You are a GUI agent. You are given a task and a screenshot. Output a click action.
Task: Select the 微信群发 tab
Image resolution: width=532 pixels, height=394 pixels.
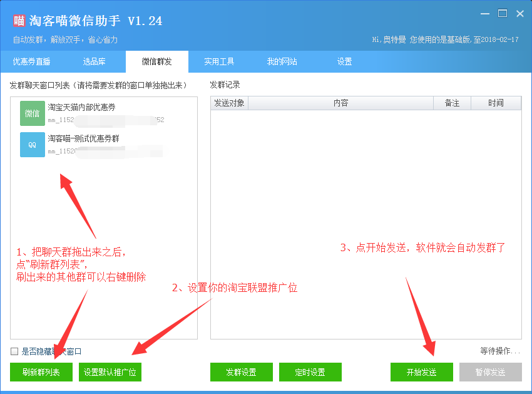pyautogui.click(x=157, y=61)
